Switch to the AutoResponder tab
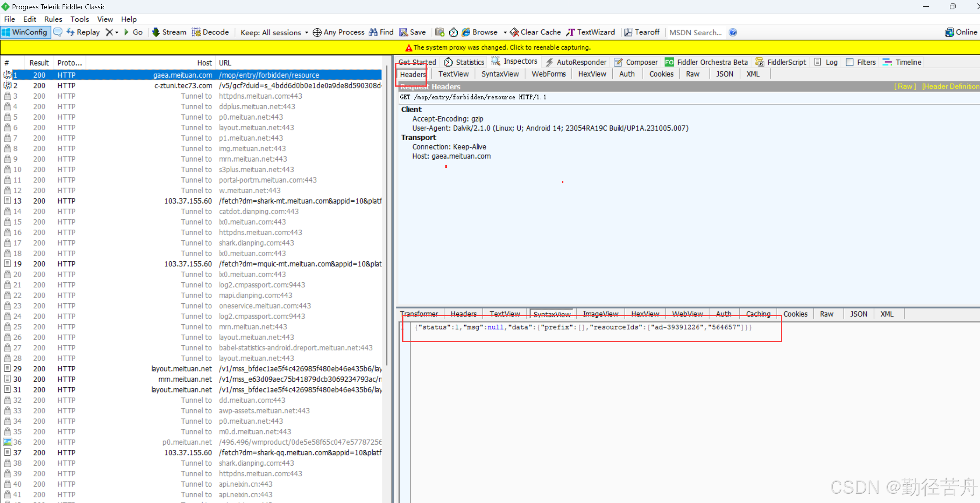Viewport: 980px width, 503px height. tap(576, 62)
